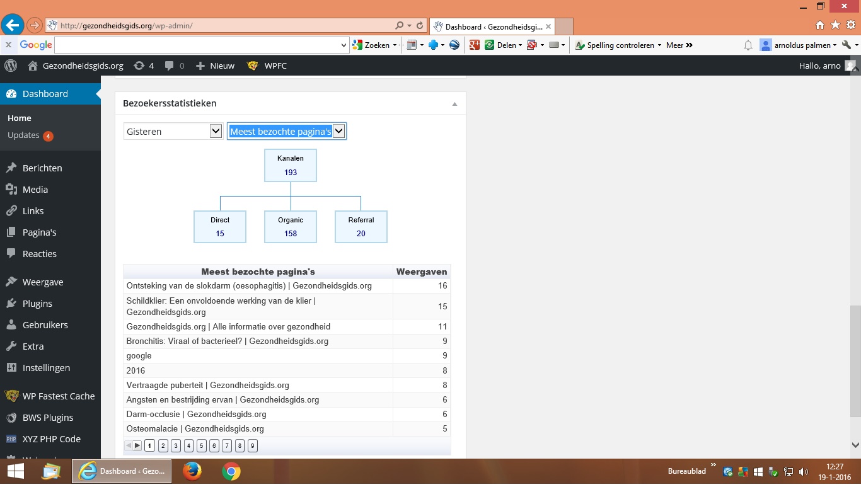Image resolution: width=861 pixels, height=504 pixels.
Task: Open Reacties in the sidebar
Action: click(50, 254)
